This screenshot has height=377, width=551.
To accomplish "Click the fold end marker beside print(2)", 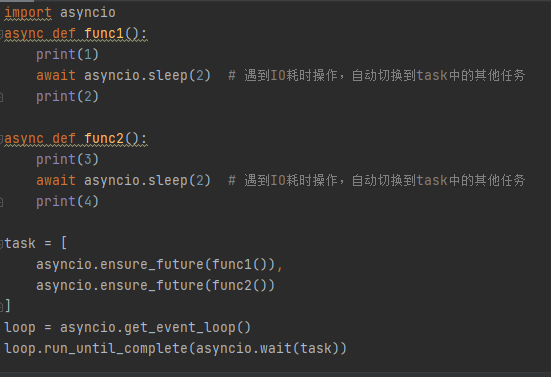I will coord(1,97).
